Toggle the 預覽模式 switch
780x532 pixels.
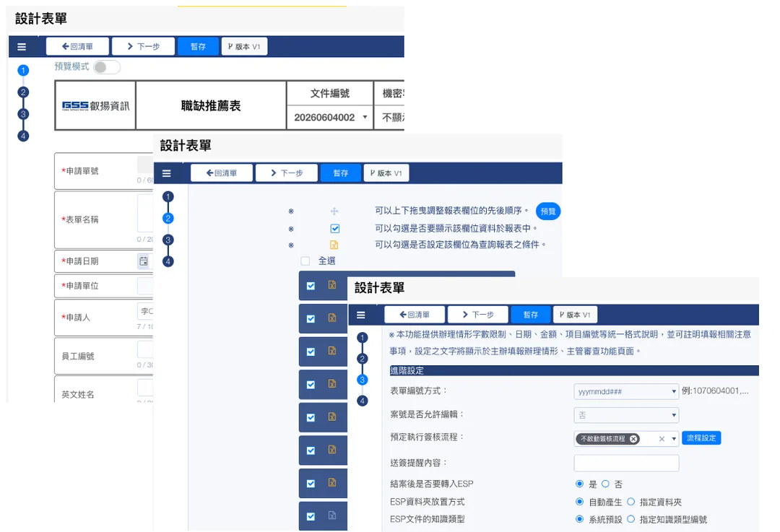pyautogui.click(x=107, y=67)
